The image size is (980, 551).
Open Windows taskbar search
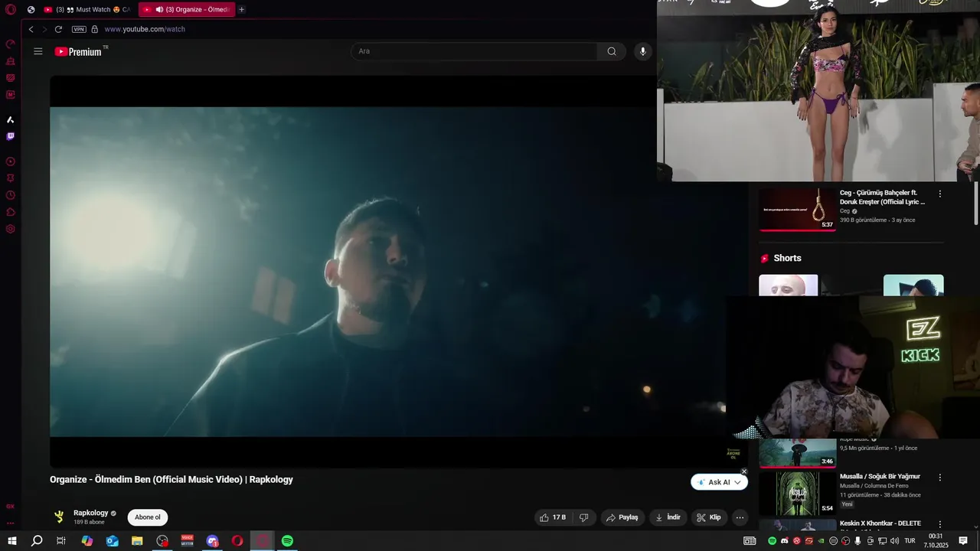tap(37, 541)
